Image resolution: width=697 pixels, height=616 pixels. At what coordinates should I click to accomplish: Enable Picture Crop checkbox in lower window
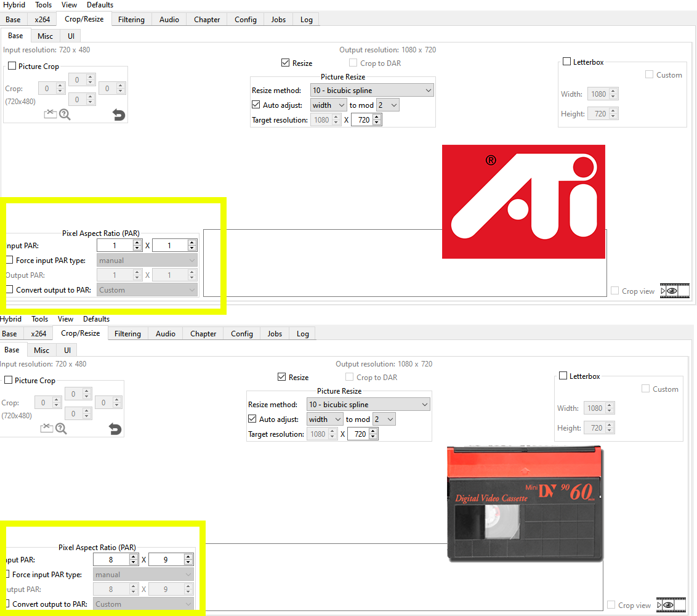tap(9, 380)
